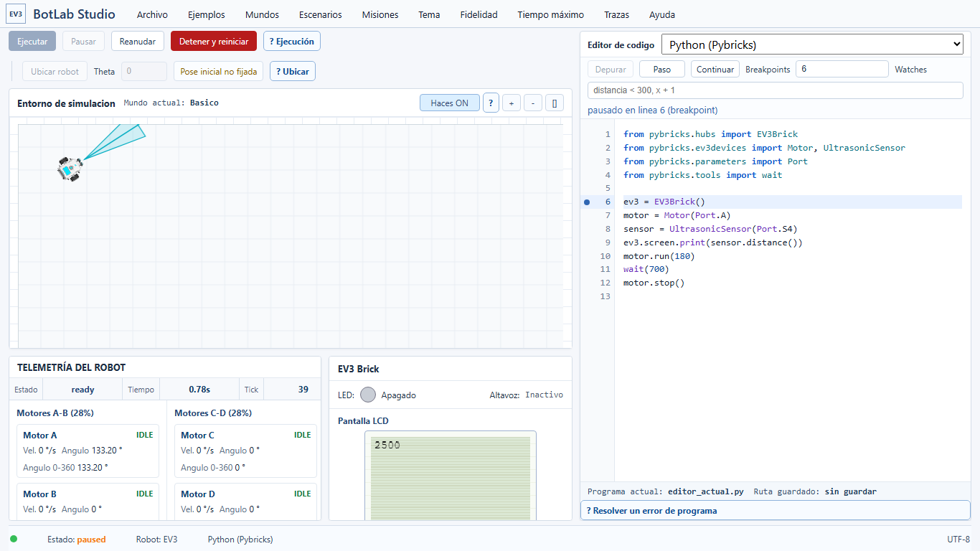
Task: Click the Estado value ready
Action: point(83,390)
